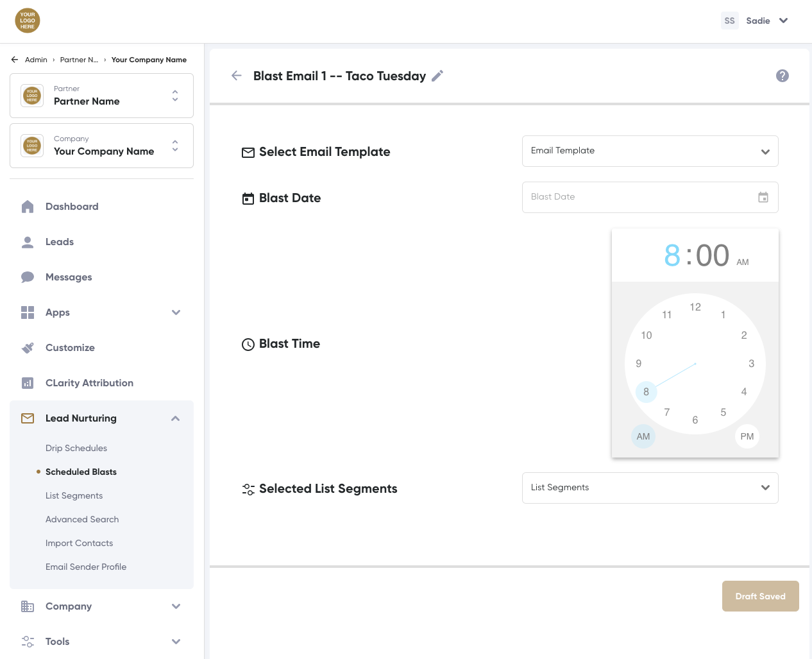
Task: Click the Messages chat bubble icon
Action: point(28,277)
